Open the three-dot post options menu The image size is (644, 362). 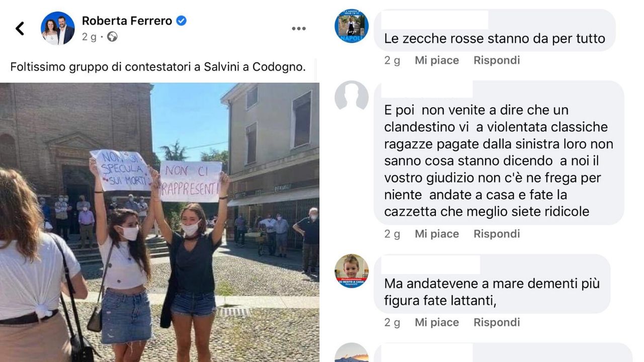(x=299, y=29)
